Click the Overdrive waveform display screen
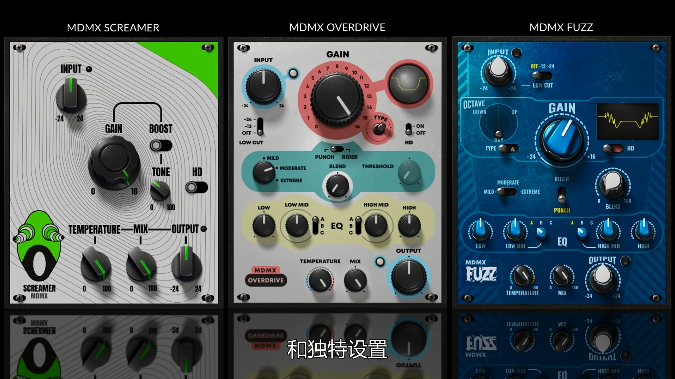This screenshot has width=675, height=379. [x=408, y=84]
